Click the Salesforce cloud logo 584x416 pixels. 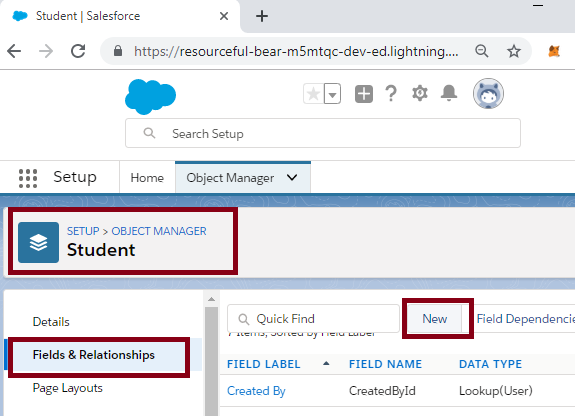pyautogui.click(x=150, y=96)
